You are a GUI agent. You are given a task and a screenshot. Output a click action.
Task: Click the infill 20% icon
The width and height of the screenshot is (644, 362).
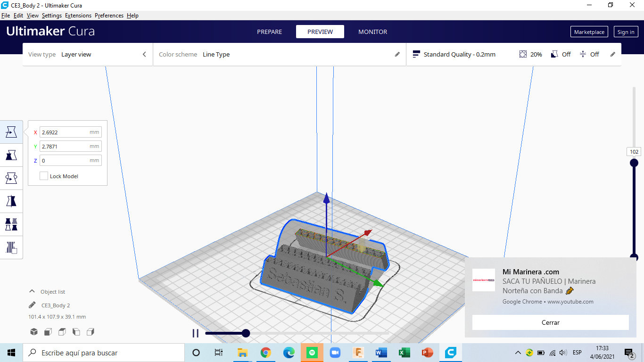pyautogui.click(x=523, y=54)
